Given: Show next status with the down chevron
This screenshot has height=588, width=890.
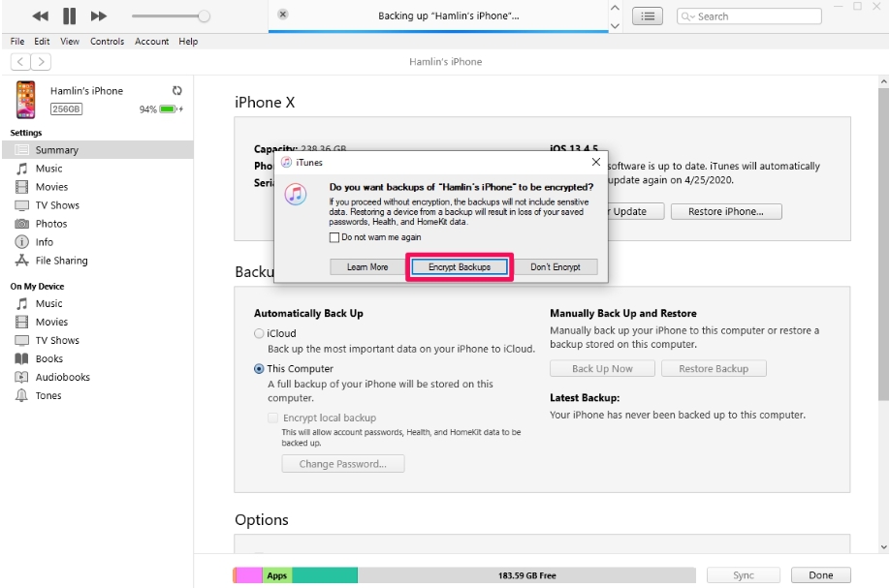Looking at the screenshot, I should [615, 25].
